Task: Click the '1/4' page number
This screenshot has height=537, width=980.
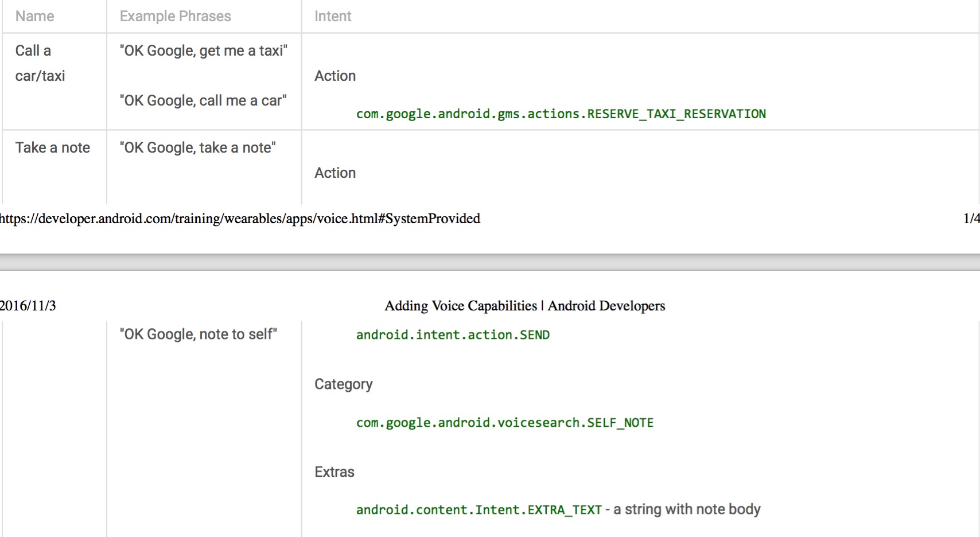Action: [971, 219]
